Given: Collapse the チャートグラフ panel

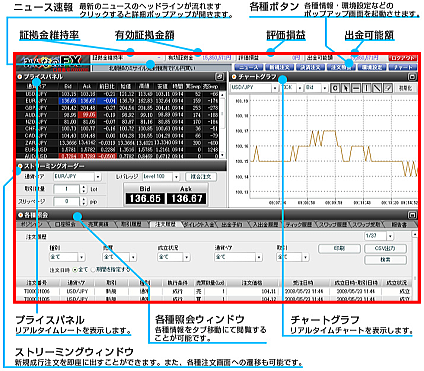Looking at the screenshot, I should [412, 77].
